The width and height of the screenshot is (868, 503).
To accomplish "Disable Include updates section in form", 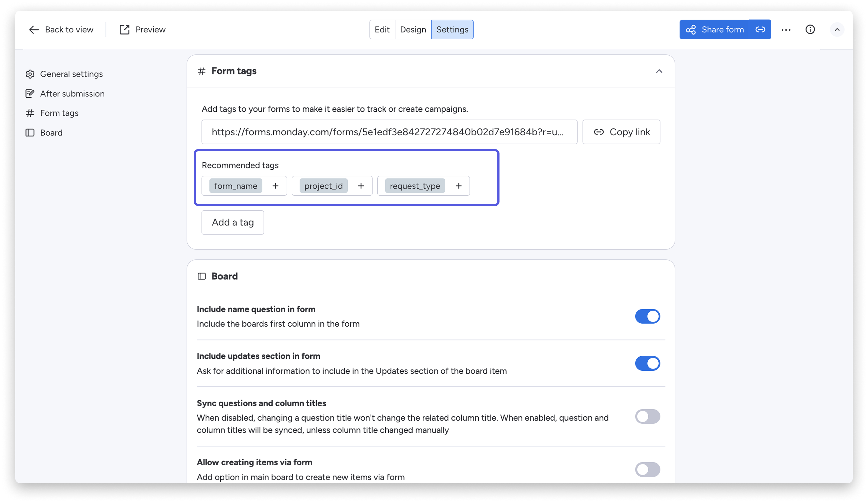I will [647, 363].
